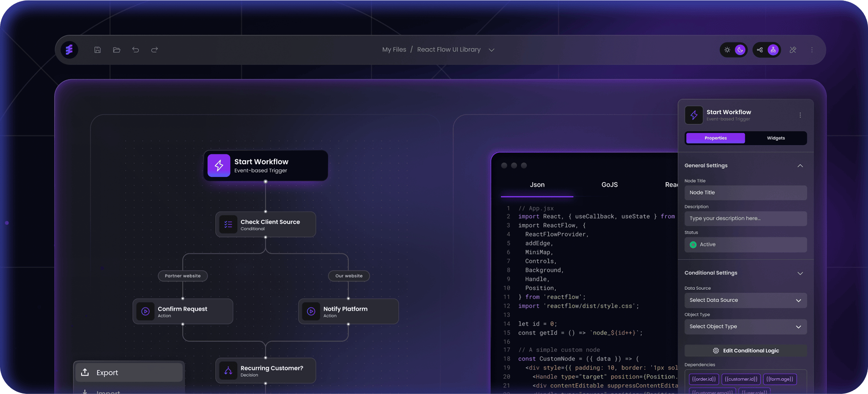Select the Notify Platform node title
868x394 pixels.
coord(345,309)
